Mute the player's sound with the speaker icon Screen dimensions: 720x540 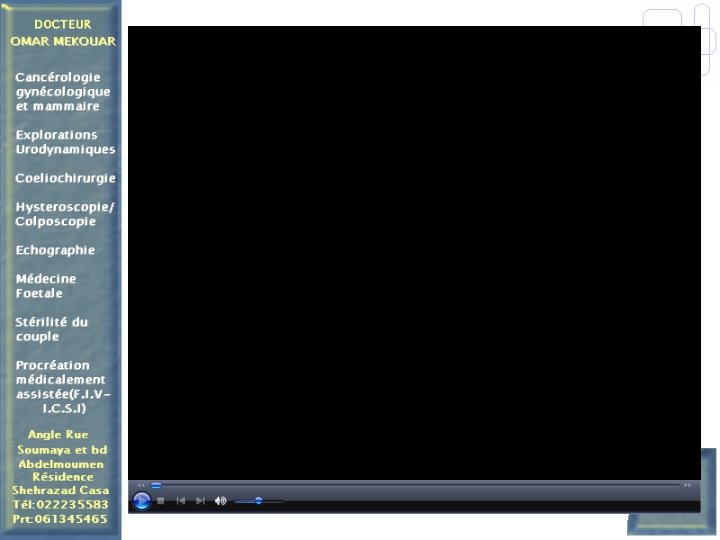[220, 501]
